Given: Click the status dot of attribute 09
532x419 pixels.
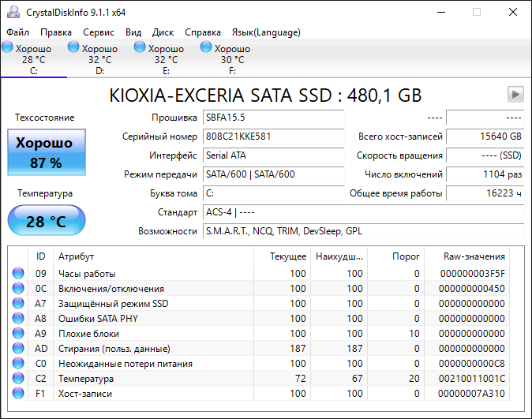Looking at the screenshot, I should [18, 273].
